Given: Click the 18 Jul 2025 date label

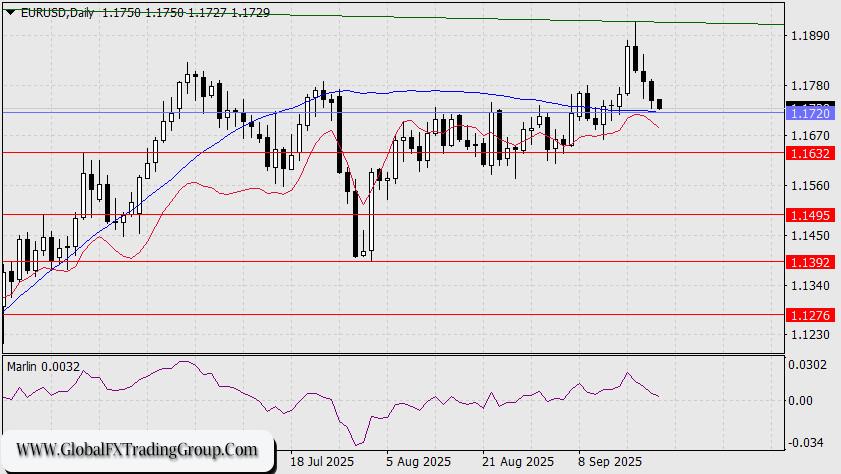Looking at the screenshot, I should 321,462.
